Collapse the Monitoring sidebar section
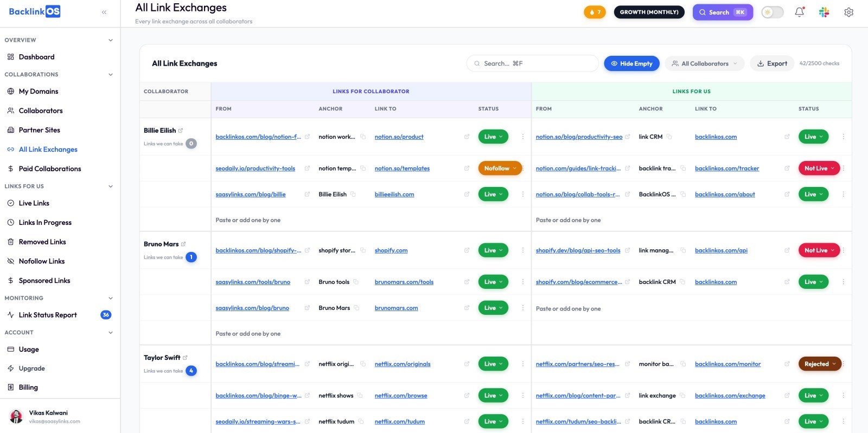Image resolution: width=868 pixels, height=433 pixels. pyautogui.click(x=111, y=298)
